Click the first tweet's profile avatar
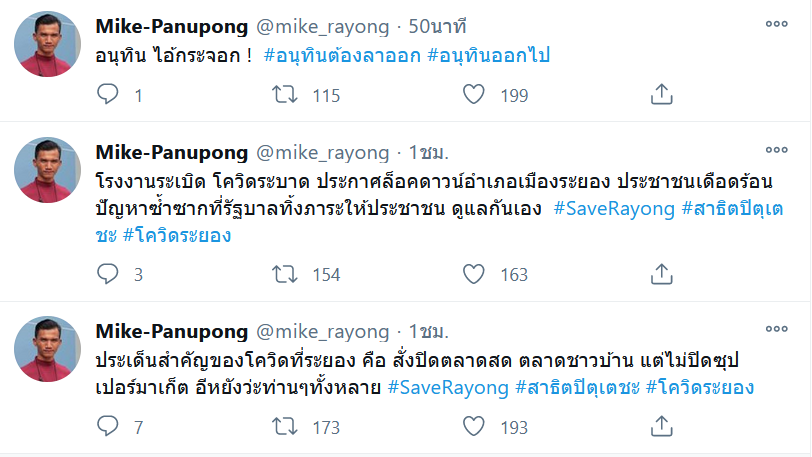The image size is (812, 457). (48, 44)
